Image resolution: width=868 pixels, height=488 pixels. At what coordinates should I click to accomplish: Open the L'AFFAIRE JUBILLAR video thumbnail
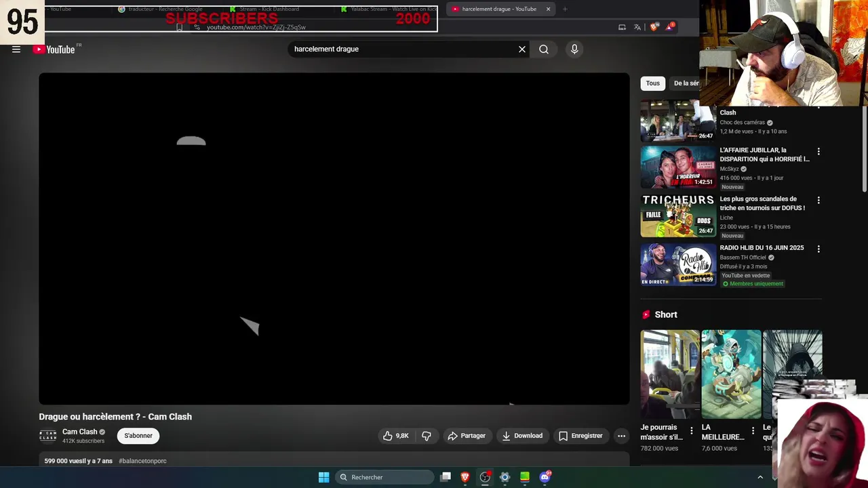point(678,167)
